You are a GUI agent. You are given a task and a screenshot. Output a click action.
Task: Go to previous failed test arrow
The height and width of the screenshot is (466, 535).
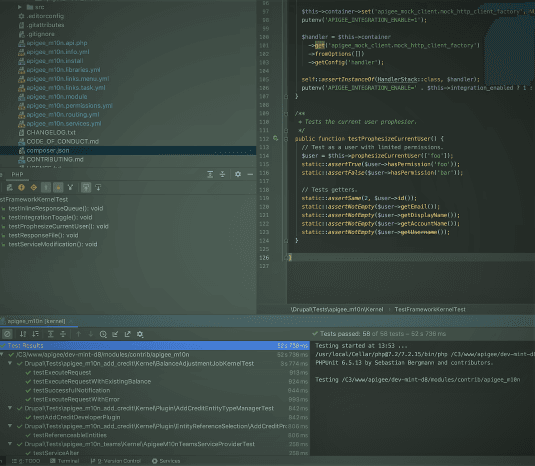[78, 334]
